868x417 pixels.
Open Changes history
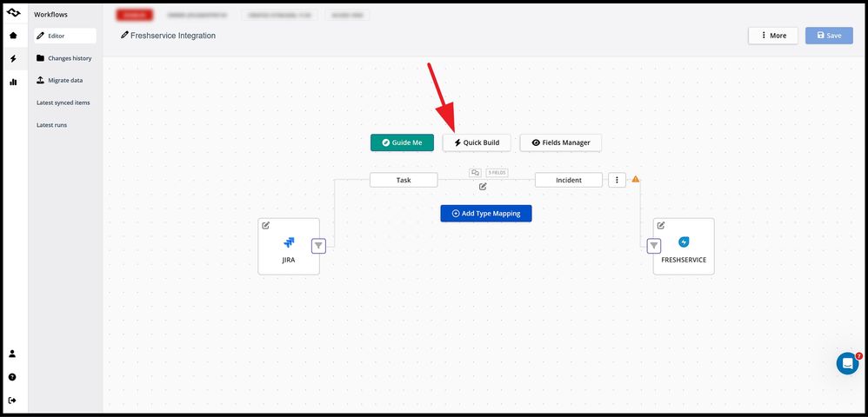64,58
